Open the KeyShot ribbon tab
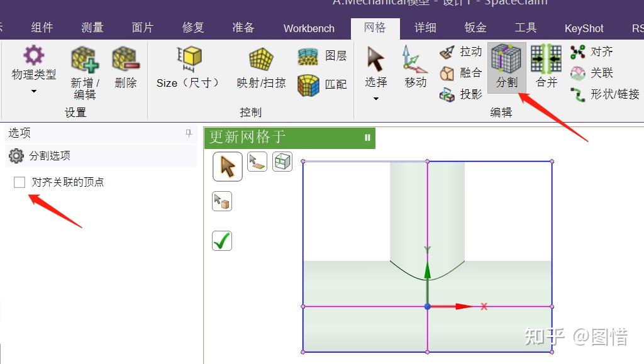Screen dimensions: 644x364 [584, 28]
